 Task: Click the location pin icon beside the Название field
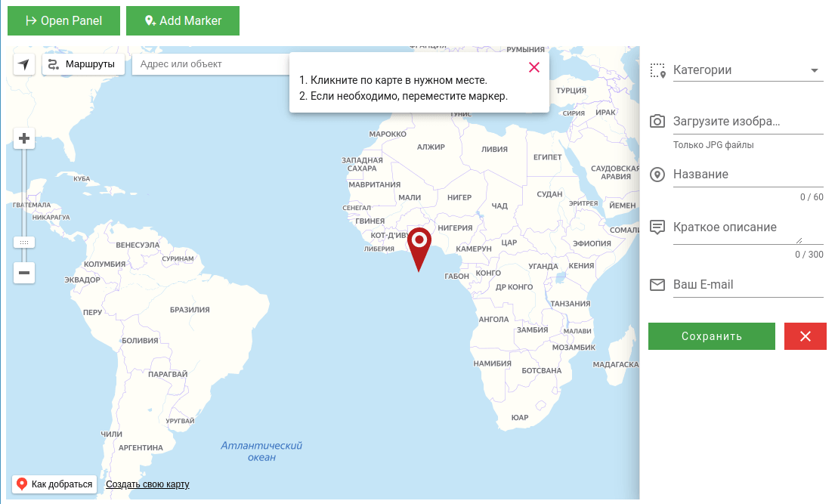click(657, 175)
